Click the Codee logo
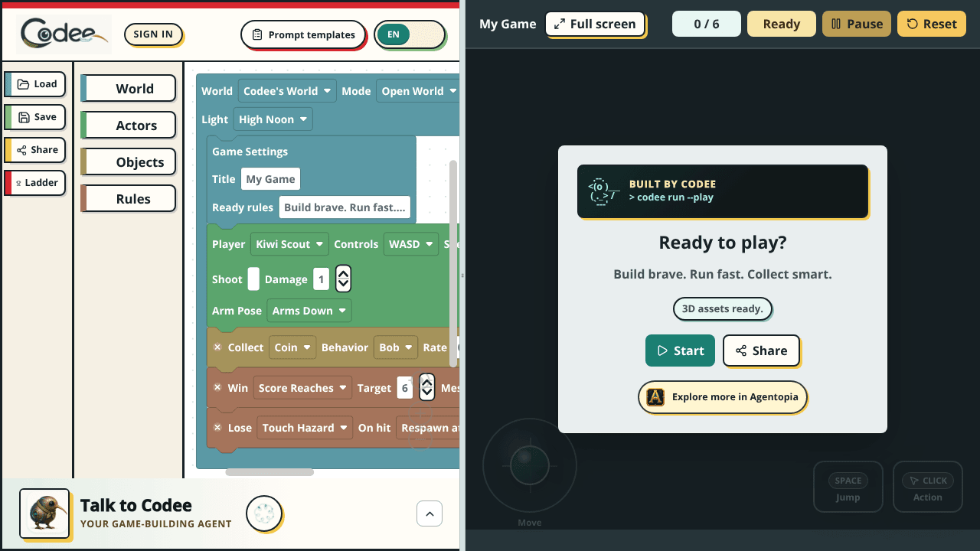The width and height of the screenshot is (980, 551). (x=64, y=34)
